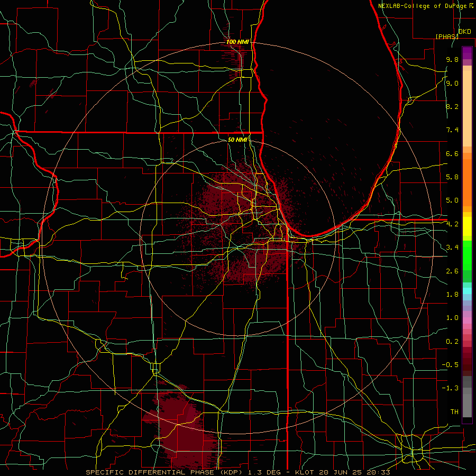Click the 50 NMI range ring label
Image resolution: width=476 pixels, height=476 pixels.
coord(237,140)
